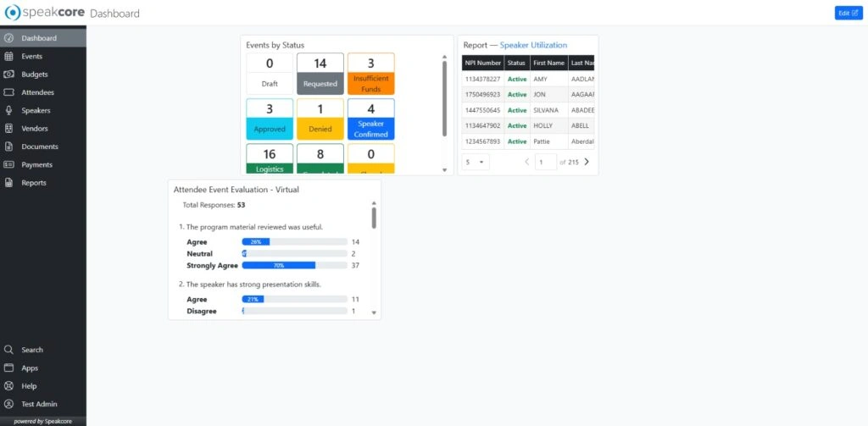Go to next page of speaker report
868x426 pixels.
587,162
